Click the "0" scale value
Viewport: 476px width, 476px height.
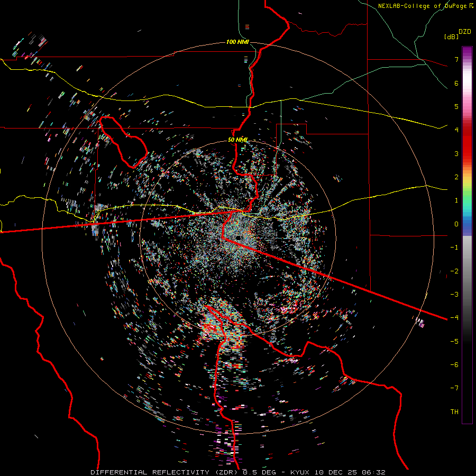pos(456,224)
